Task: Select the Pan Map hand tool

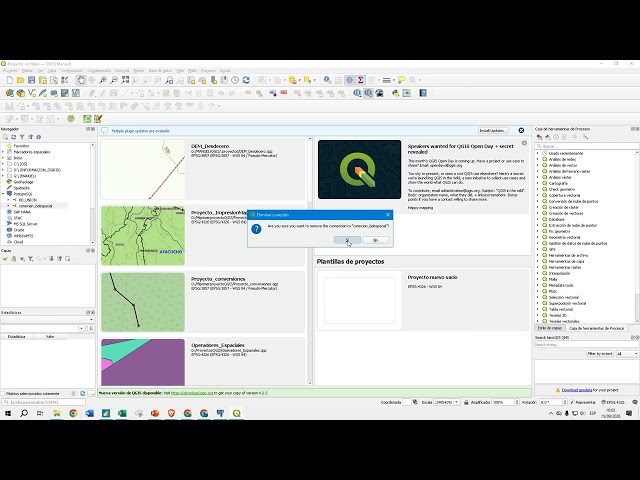Action: click(81, 80)
